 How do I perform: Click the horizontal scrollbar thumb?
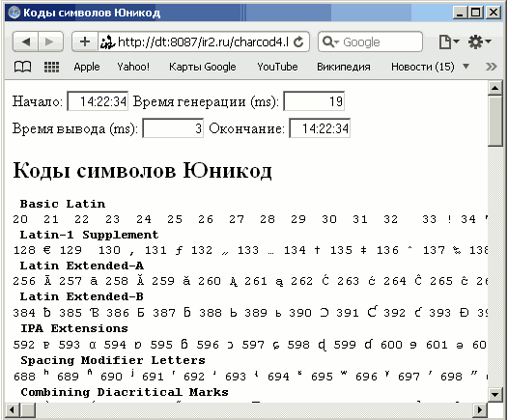tap(28, 410)
